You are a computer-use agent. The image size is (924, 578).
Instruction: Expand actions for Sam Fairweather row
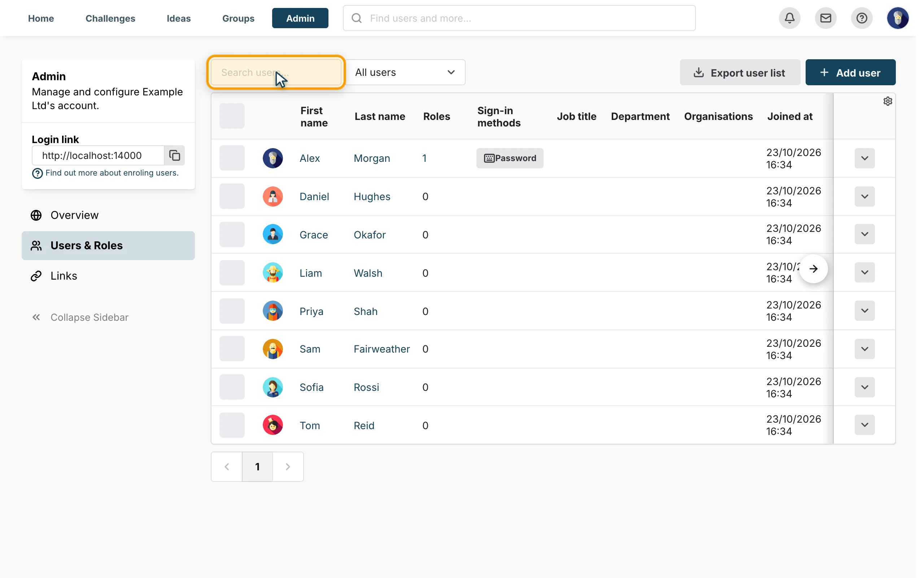(864, 349)
